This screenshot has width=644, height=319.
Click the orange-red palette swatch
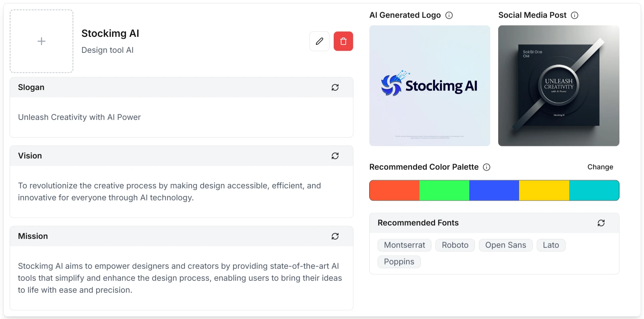click(394, 190)
